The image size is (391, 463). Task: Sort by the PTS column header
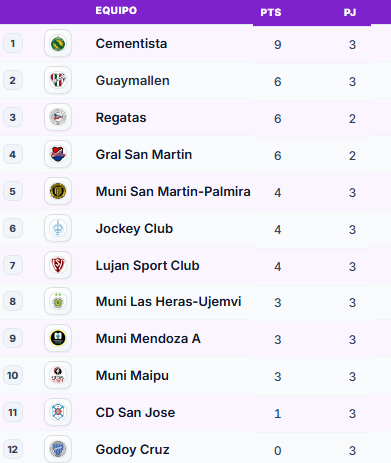pos(271,12)
